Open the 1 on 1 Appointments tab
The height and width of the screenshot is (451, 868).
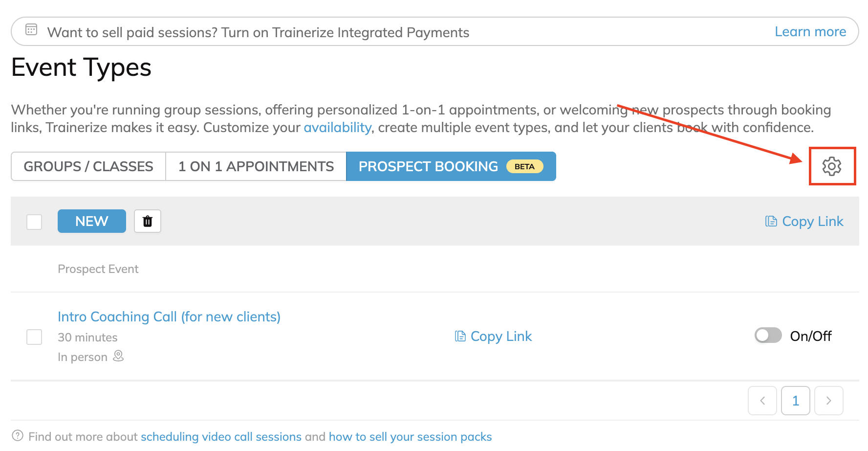[256, 166]
